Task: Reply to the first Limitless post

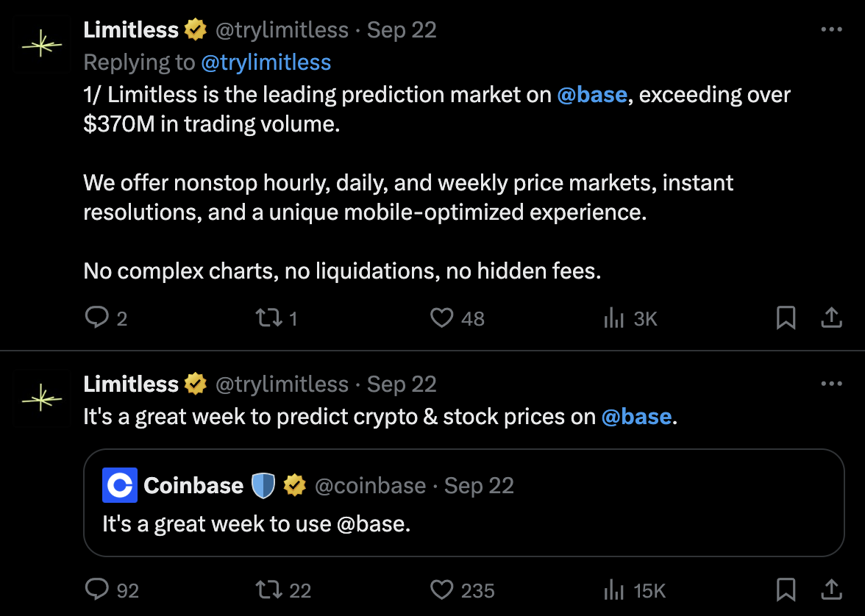Action: pos(97,318)
